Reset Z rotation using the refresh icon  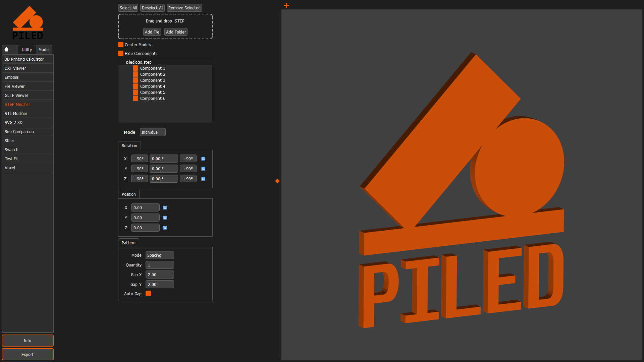pyautogui.click(x=203, y=179)
